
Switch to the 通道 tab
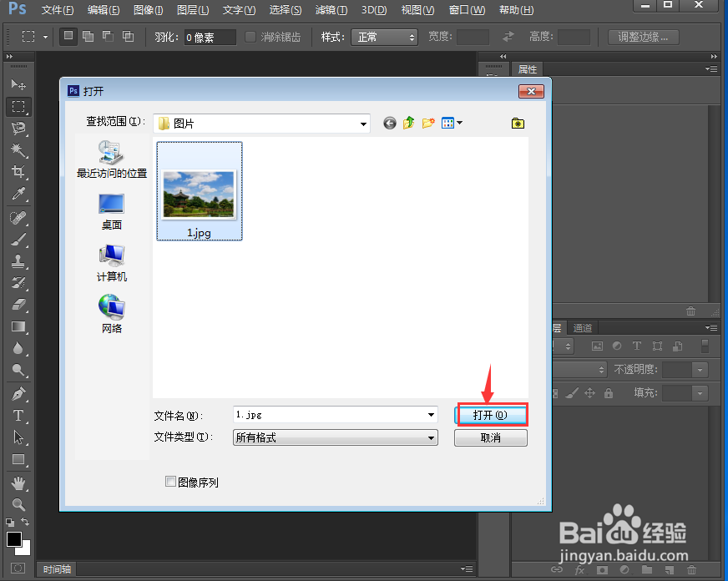tap(582, 328)
